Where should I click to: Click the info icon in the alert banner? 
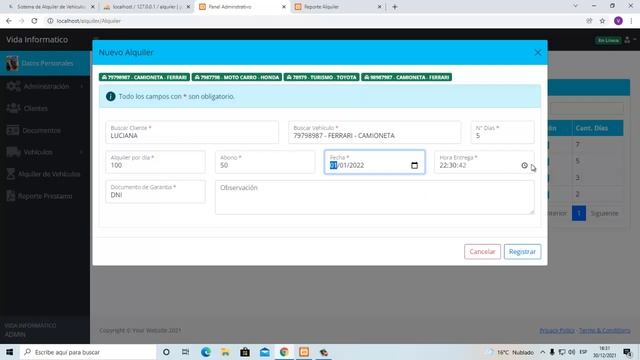tap(111, 97)
